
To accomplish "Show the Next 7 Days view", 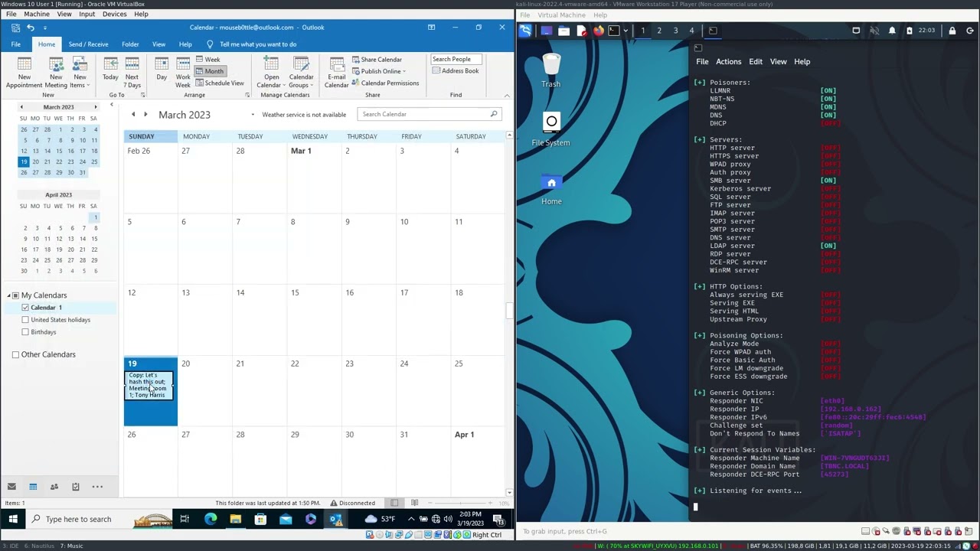I will coord(132,72).
